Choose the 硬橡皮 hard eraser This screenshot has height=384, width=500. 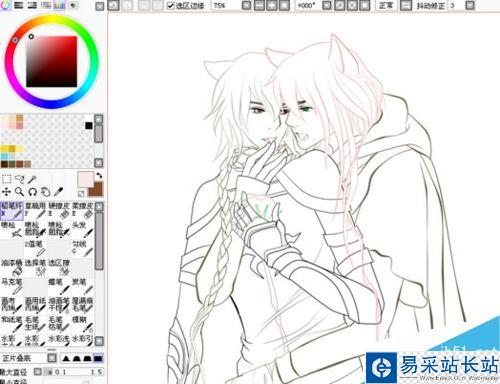(59, 211)
